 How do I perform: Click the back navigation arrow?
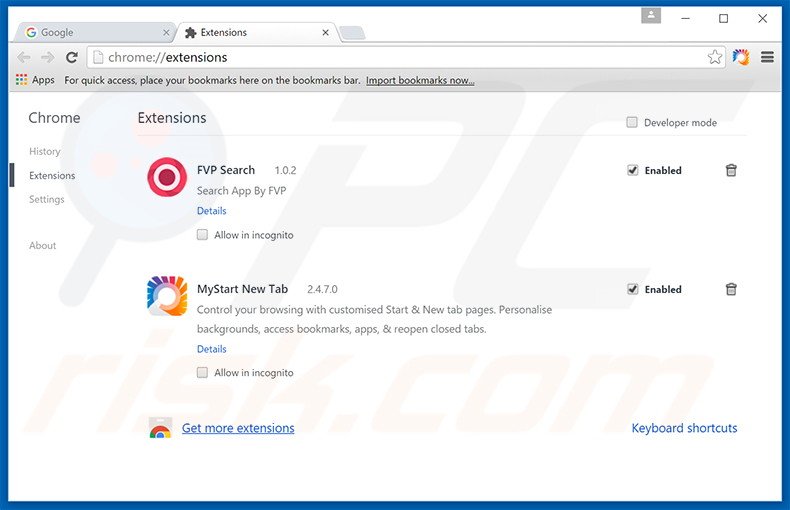click(23, 57)
